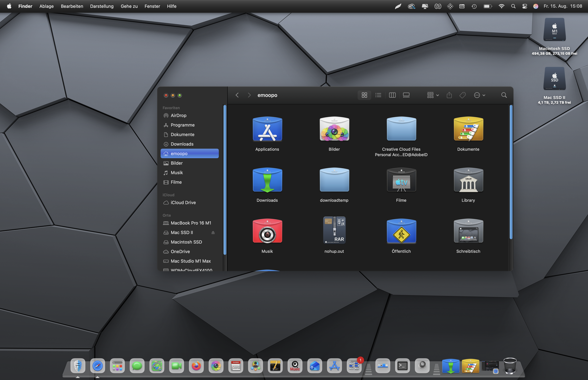This screenshot has height=380, width=588.
Task: Select the Downloads folder with green arrow
Action: click(267, 180)
